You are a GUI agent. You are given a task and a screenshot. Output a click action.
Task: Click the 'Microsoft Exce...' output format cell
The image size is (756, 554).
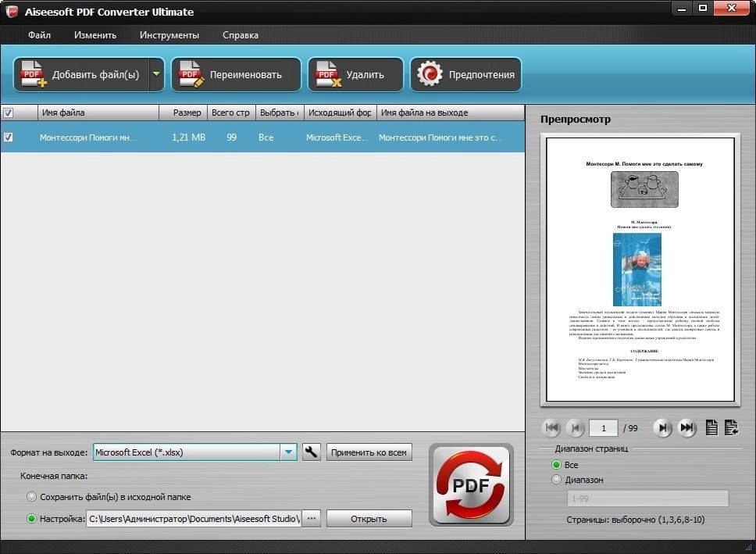tap(337, 138)
